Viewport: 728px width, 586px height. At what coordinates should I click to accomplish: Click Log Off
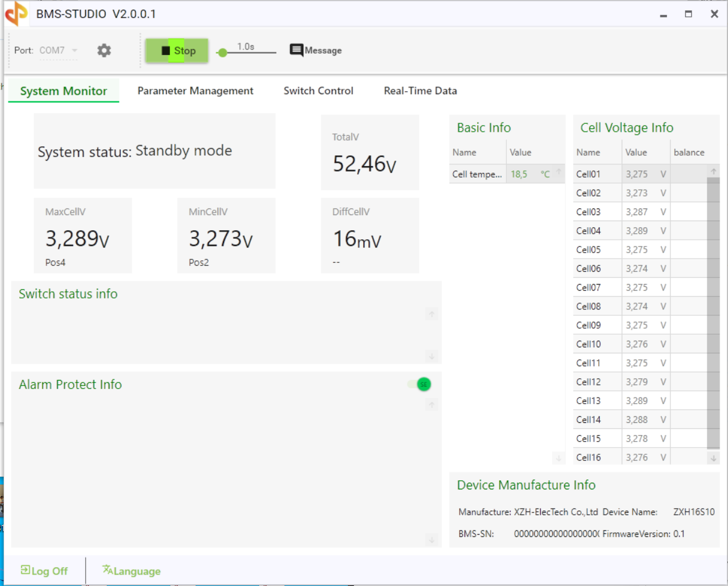[x=44, y=571]
